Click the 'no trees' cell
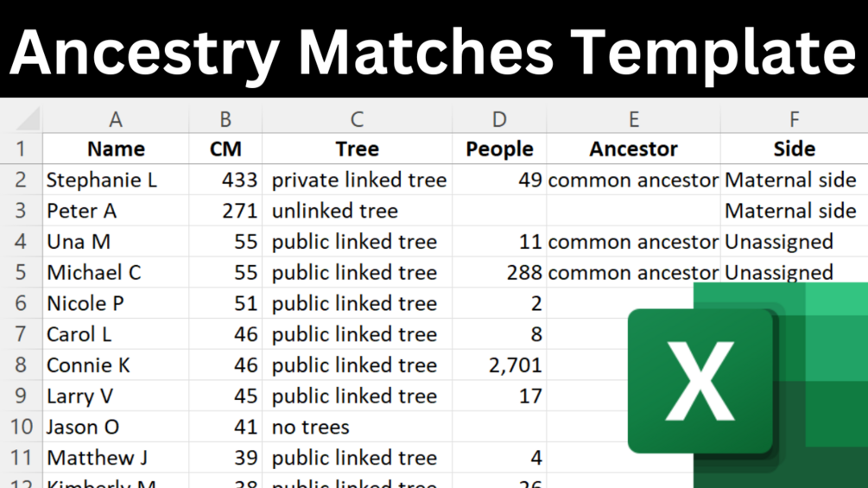This screenshot has width=868, height=488. click(x=357, y=427)
